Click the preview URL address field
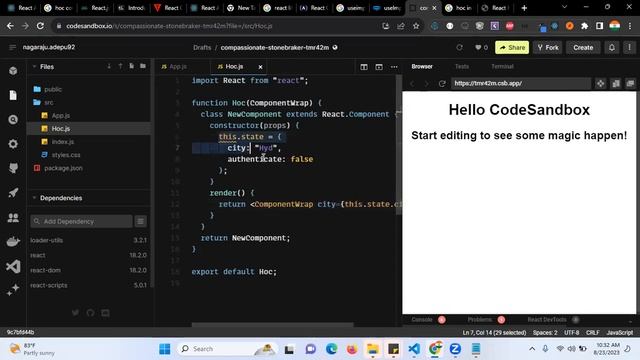Screen dimensions: 640x360 tap(520, 83)
